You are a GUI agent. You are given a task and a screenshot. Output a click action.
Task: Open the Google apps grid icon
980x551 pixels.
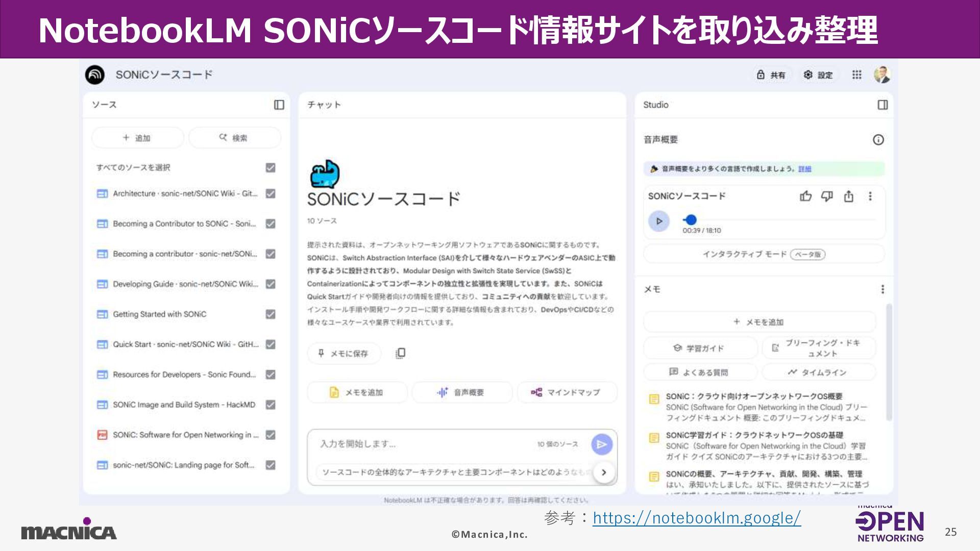[856, 75]
